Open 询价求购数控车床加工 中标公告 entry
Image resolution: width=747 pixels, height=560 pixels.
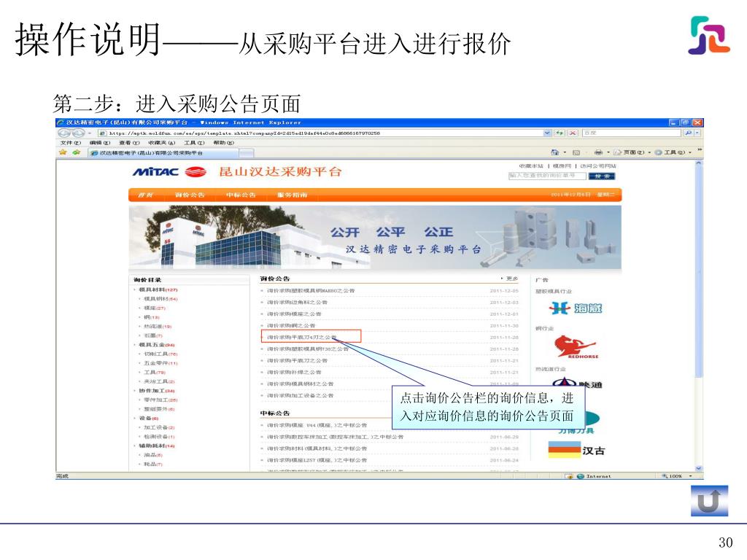tap(335, 437)
